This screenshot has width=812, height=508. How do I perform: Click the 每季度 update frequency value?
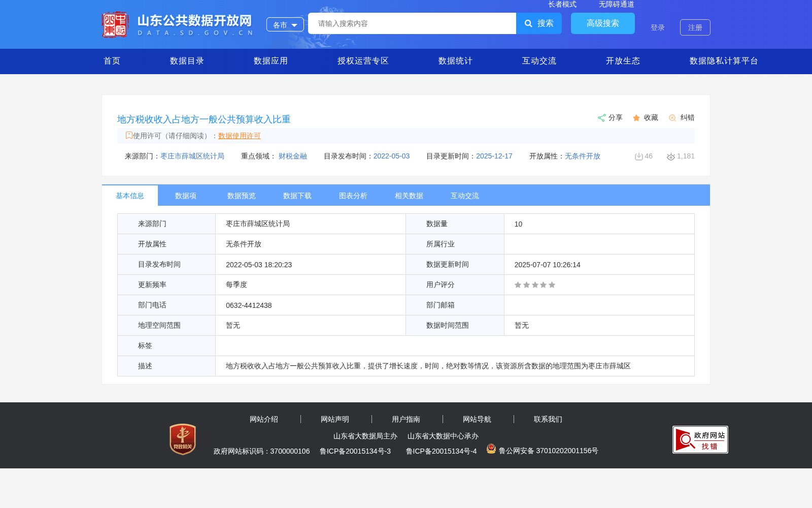pyautogui.click(x=236, y=285)
